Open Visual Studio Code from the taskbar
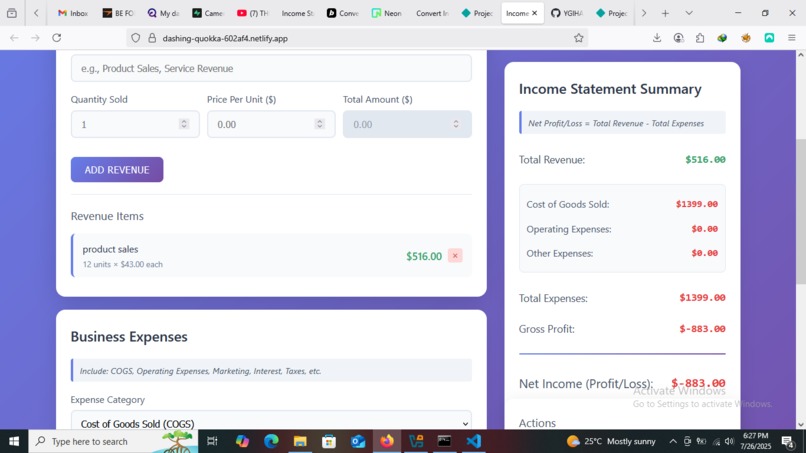 tap(473, 441)
